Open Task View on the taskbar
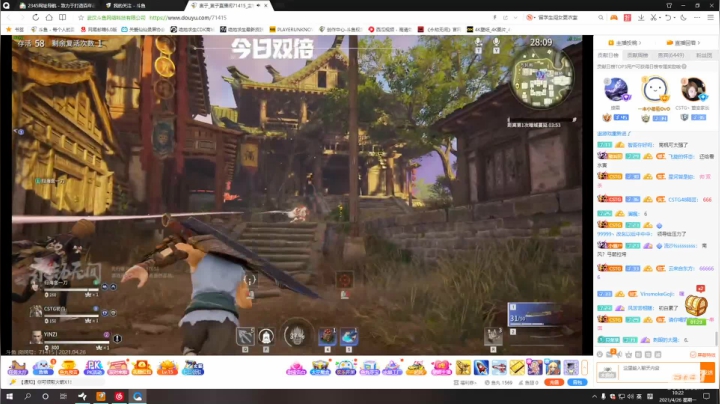 [x=63, y=396]
